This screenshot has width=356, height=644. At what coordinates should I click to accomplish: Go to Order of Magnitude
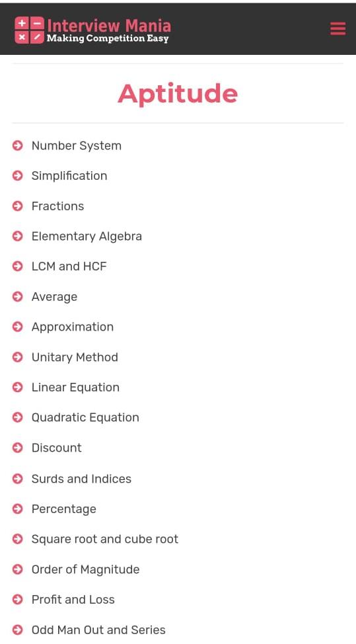click(x=85, y=569)
